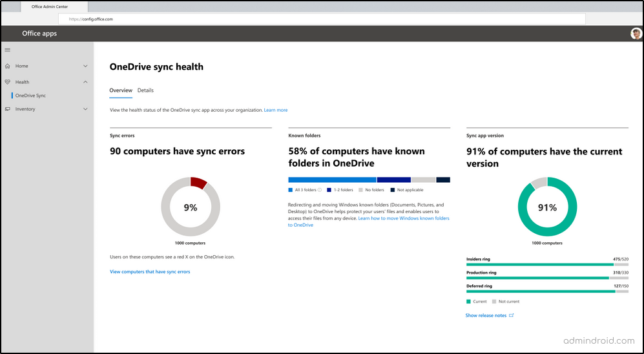Image resolution: width=644 pixels, height=354 pixels.
Task: Click the Insiders ring progress bar
Action: pyautogui.click(x=547, y=265)
